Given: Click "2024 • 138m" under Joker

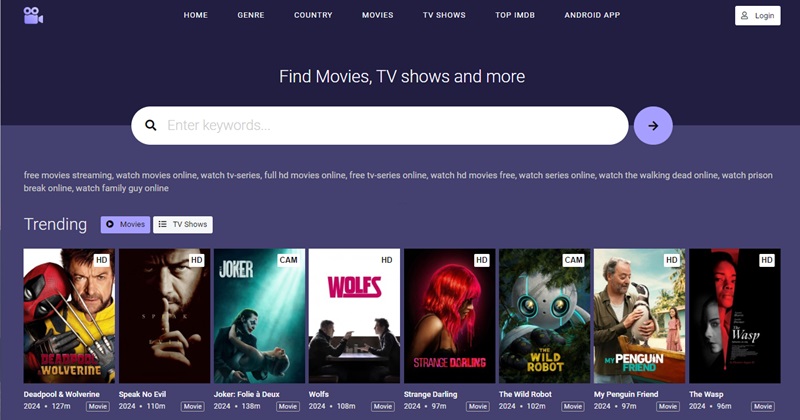Looking at the screenshot, I should point(237,407).
